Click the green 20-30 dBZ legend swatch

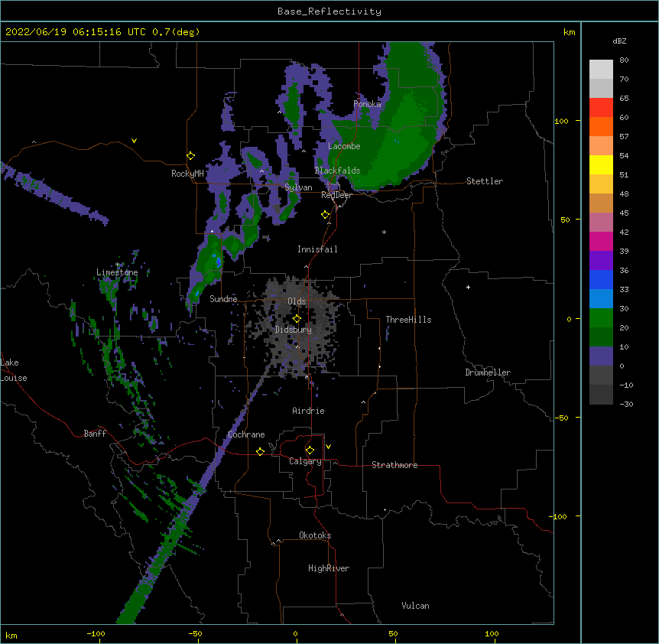[x=601, y=318]
